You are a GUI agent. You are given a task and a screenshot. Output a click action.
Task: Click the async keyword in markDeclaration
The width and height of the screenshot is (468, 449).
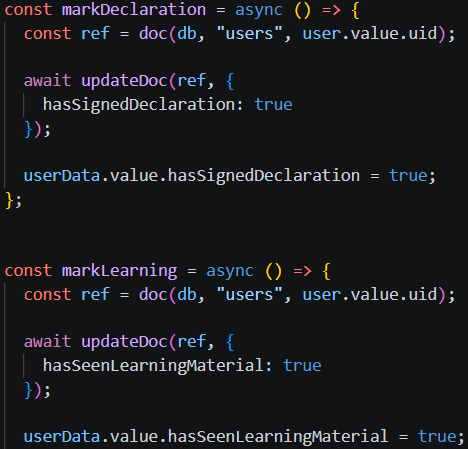[x=259, y=10]
